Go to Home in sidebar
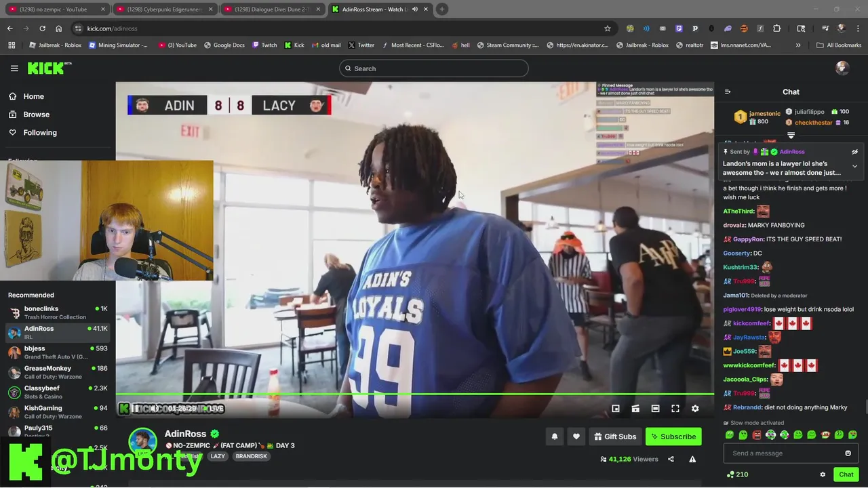This screenshot has width=868, height=488. (33, 96)
